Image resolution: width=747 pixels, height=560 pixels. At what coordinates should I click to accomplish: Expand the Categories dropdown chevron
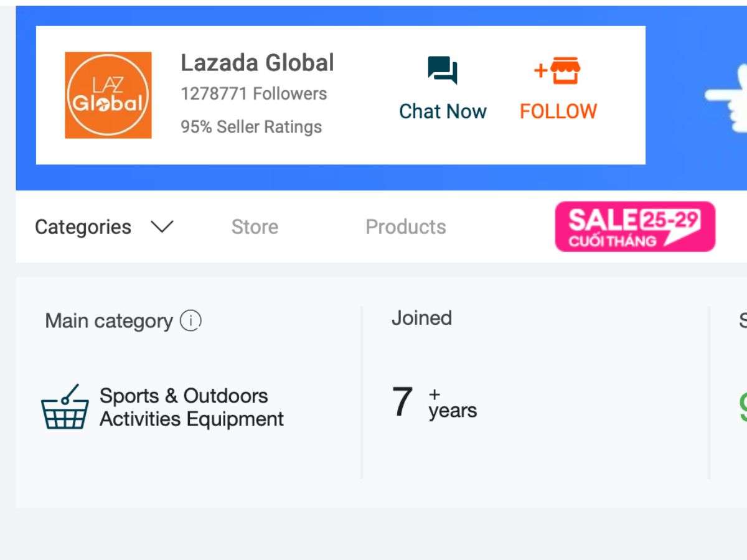click(162, 227)
